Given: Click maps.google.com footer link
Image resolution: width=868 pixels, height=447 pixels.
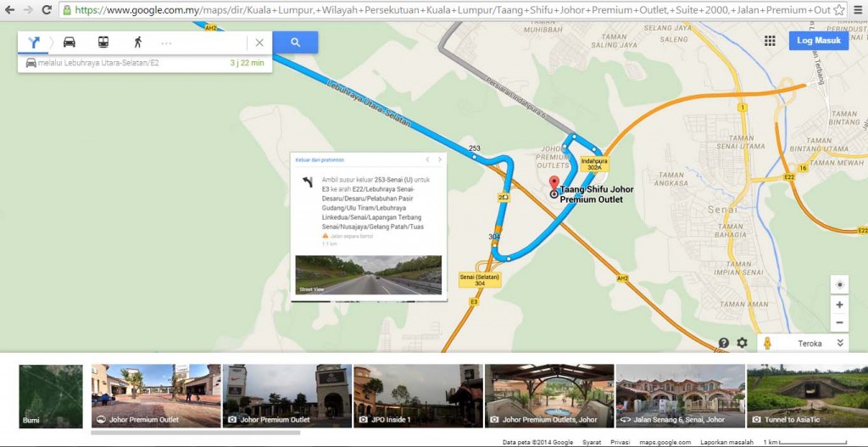Looking at the screenshot, I should pos(665,442).
